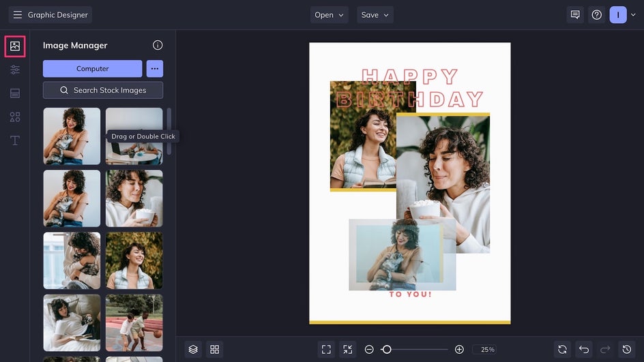Click the actual size collapse icon
644x362 pixels.
tap(348, 349)
